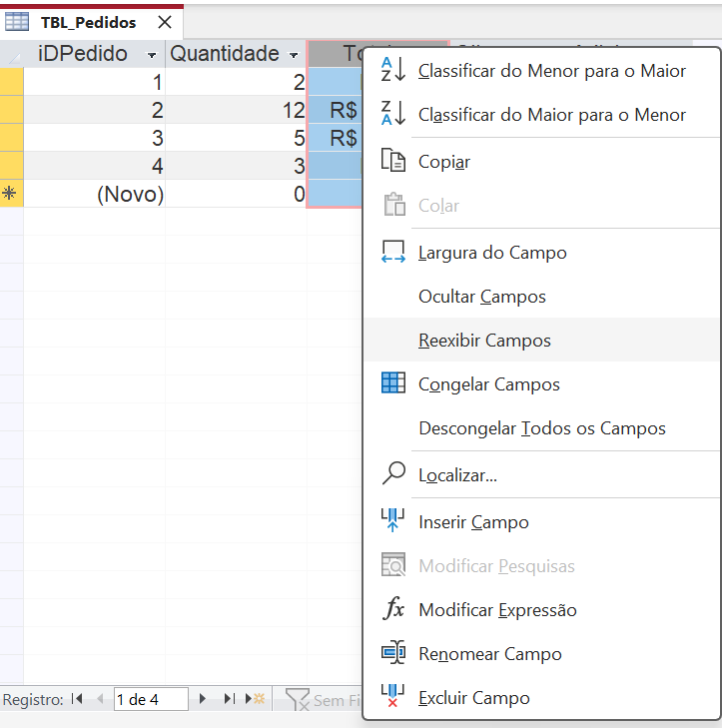Open the Quantidade column filter dropdown

tap(294, 56)
